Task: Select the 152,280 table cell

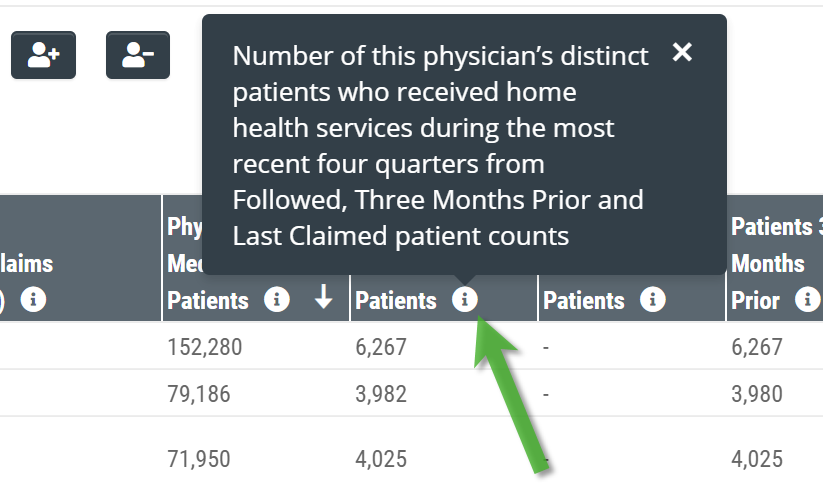Action: (205, 346)
